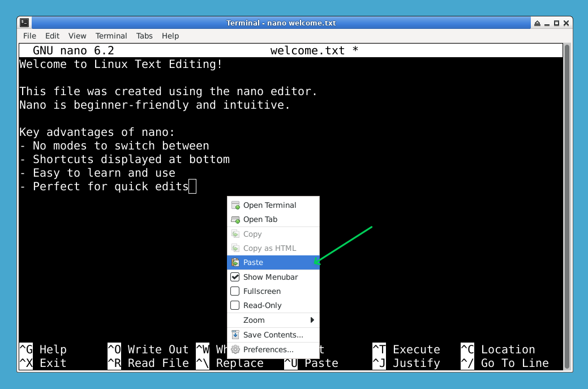Click the Copy as HTML icon

(237, 248)
